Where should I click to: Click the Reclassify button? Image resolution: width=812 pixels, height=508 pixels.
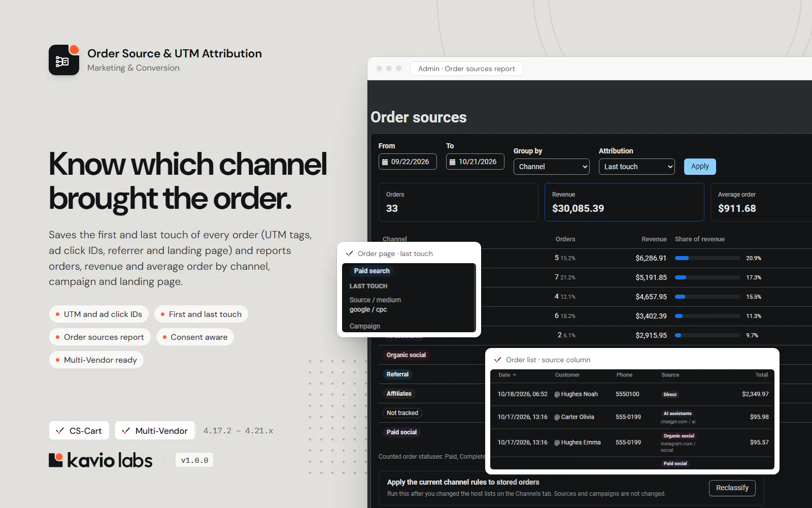point(732,488)
